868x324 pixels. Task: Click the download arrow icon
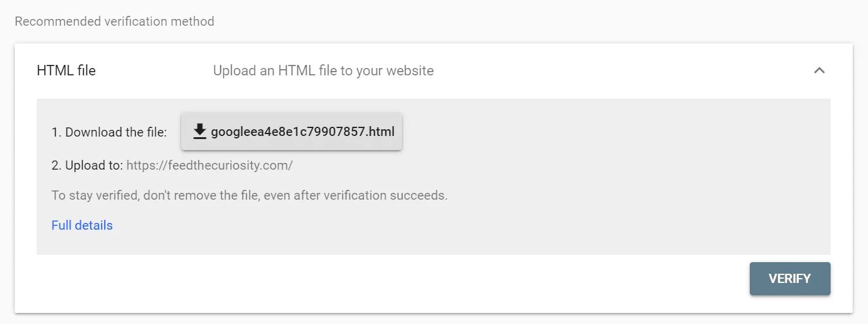pyautogui.click(x=199, y=132)
